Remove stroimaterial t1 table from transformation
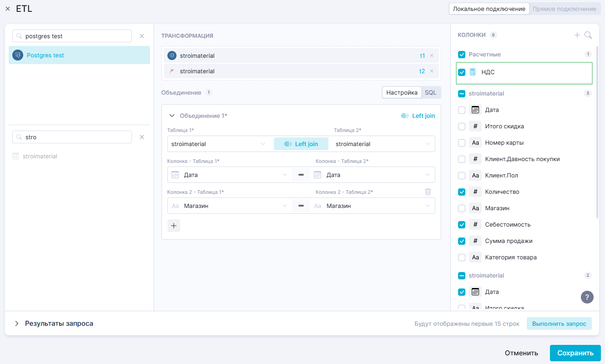 tap(432, 56)
